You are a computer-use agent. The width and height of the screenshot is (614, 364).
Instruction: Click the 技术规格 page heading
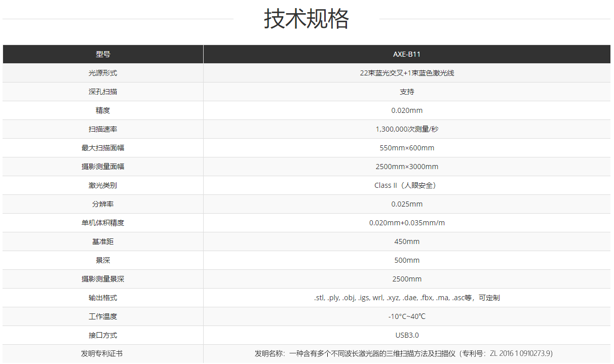tap(306, 19)
